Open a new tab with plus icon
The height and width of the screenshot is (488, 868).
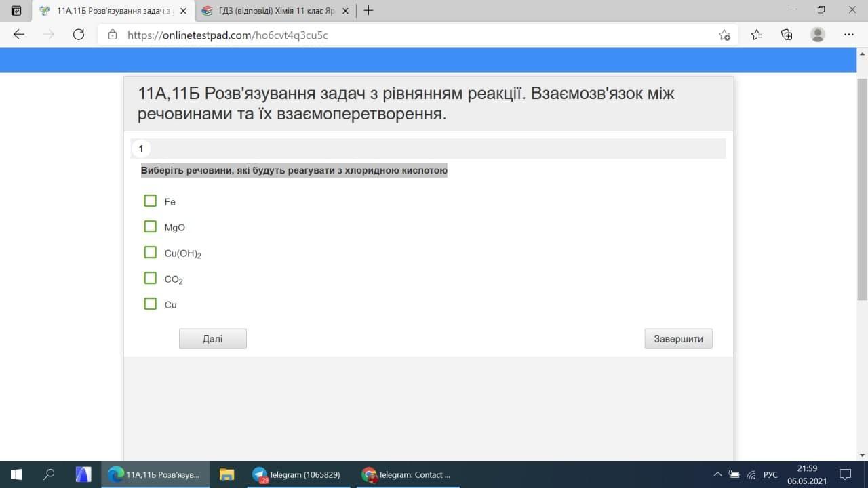[369, 11]
